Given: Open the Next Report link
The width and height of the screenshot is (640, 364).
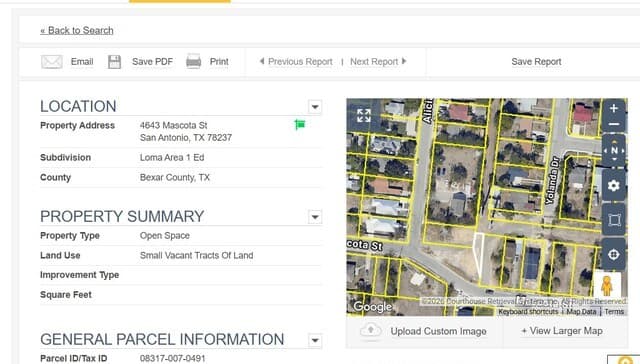Looking at the screenshot, I should click(374, 62).
